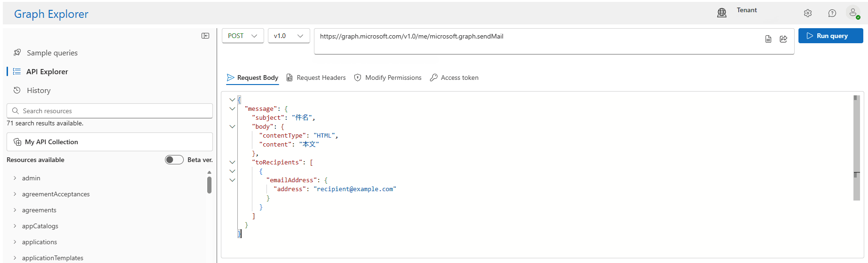Click the share query icon
Screen dimensions: 868x263
tap(783, 39)
